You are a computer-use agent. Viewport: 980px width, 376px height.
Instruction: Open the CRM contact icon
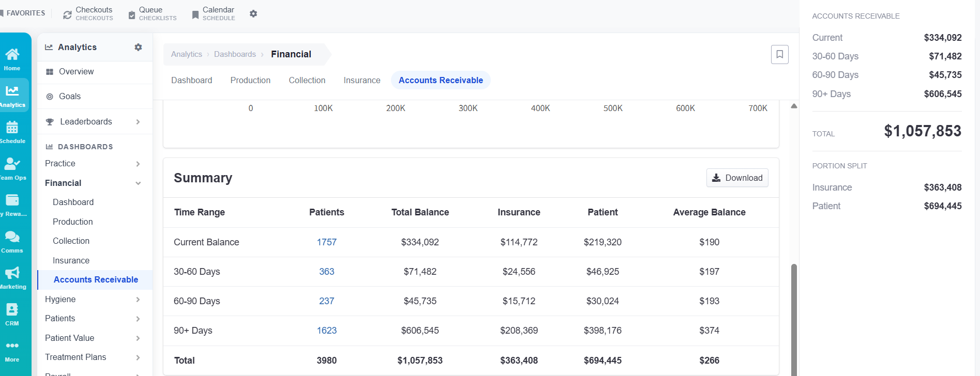[12, 314]
